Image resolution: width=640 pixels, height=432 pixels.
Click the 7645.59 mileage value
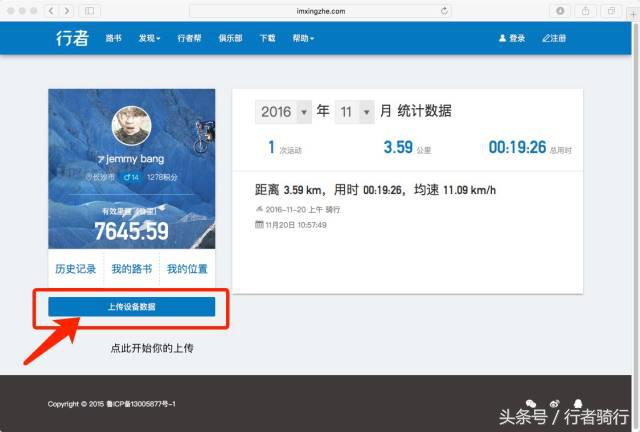pyautogui.click(x=131, y=231)
